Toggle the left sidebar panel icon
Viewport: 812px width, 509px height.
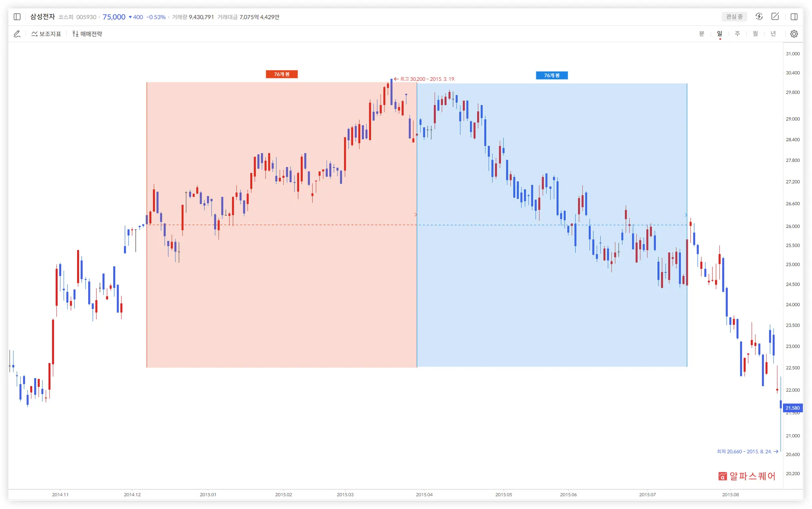click(x=17, y=17)
